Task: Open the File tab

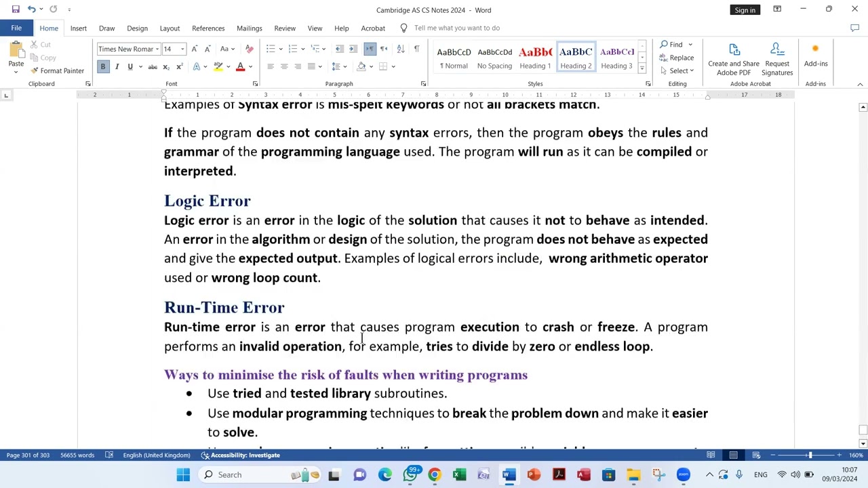Action: 16,28
